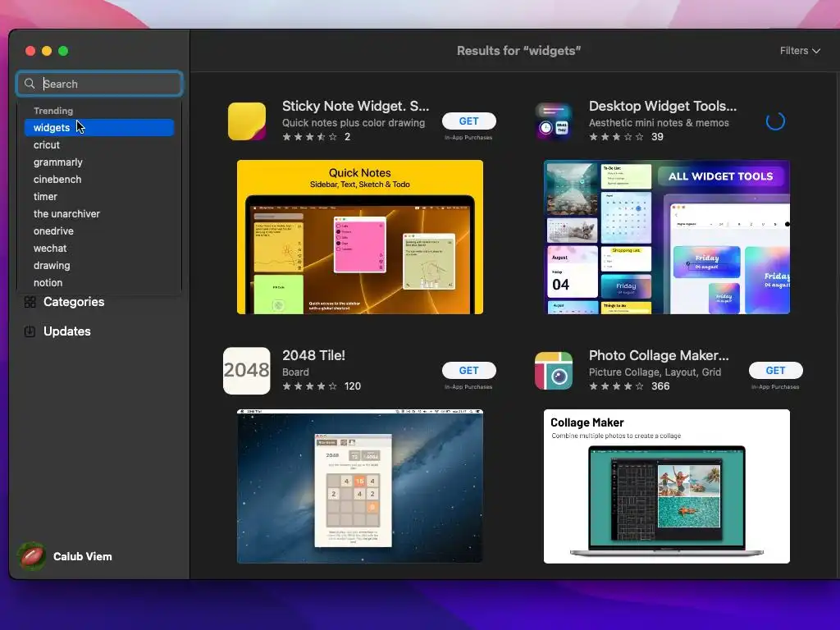This screenshot has width=840, height=630.
Task: Click the magnifying glass search icon
Action: coord(30,84)
